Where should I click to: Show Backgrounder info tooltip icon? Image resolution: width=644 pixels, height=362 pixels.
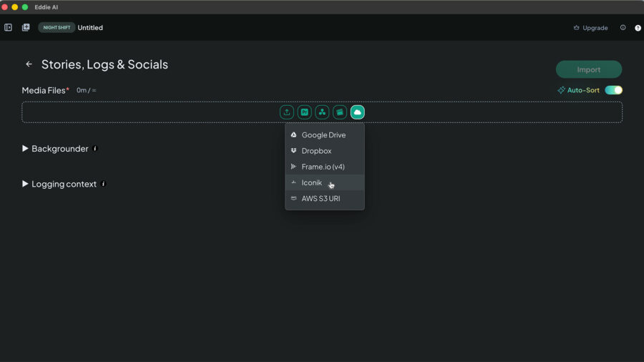tap(95, 149)
